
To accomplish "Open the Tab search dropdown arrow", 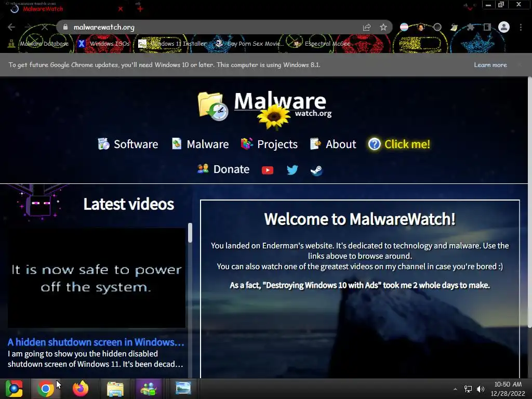I will [x=470, y=7].
